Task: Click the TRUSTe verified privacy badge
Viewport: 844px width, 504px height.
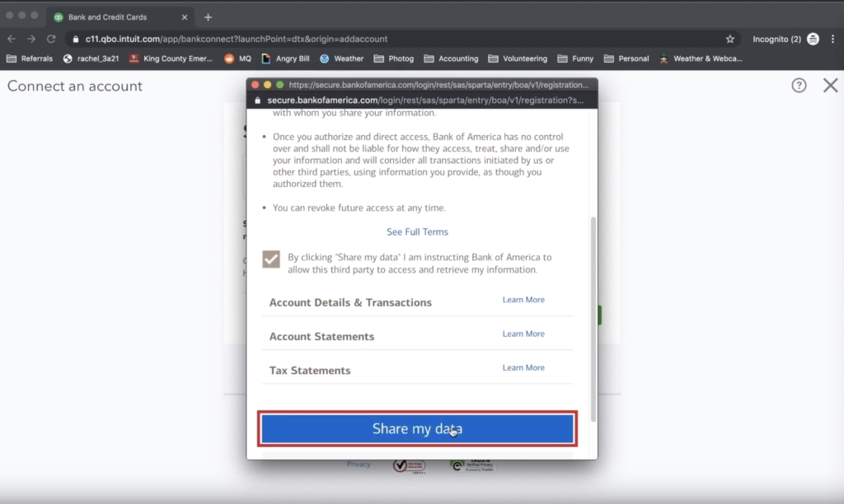Action: 472,465
